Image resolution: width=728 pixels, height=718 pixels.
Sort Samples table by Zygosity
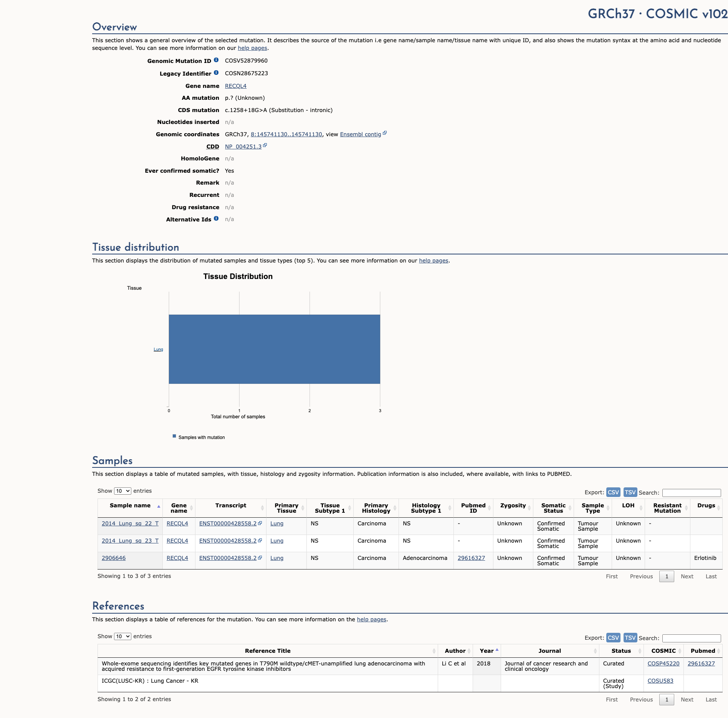(513, 508)
